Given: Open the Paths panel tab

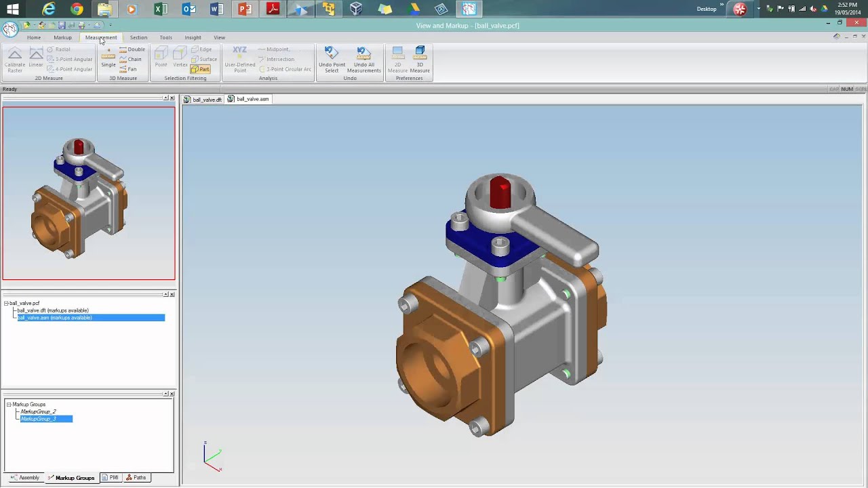Looking at the screenshot, I should click(x=136, y=478).
